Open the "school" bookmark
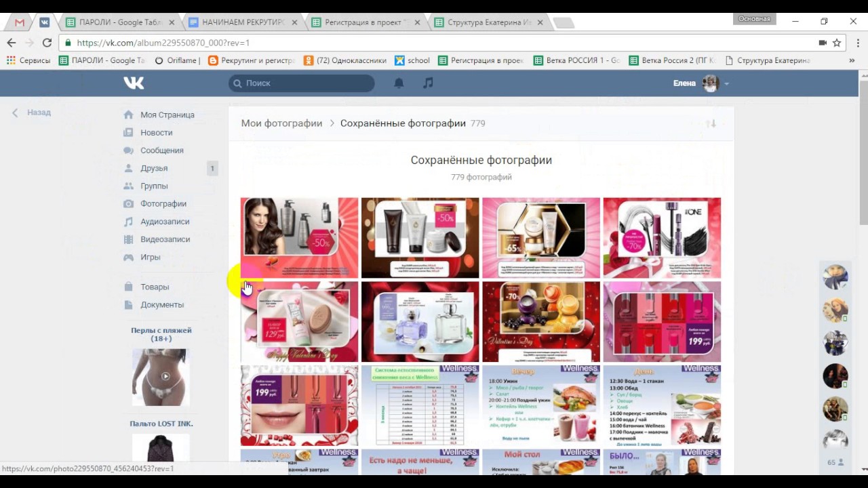This screenshot has width=868, height=488. click(412, 60)
